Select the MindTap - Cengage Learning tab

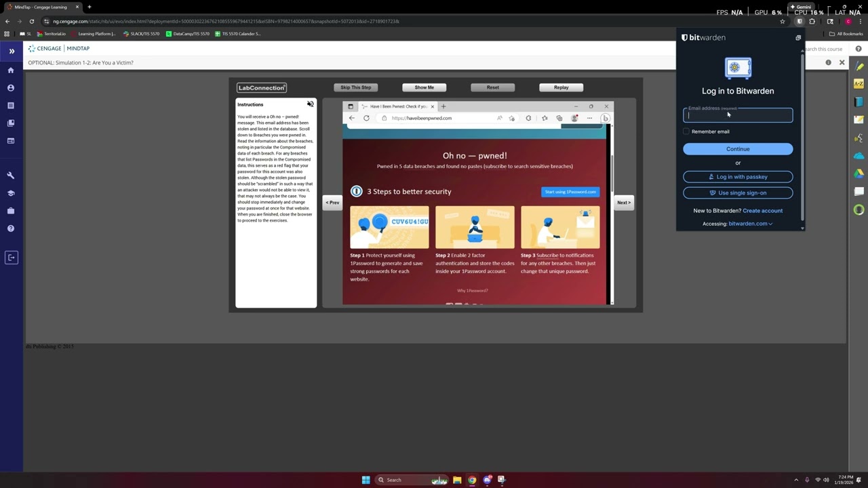click(42, 7)
